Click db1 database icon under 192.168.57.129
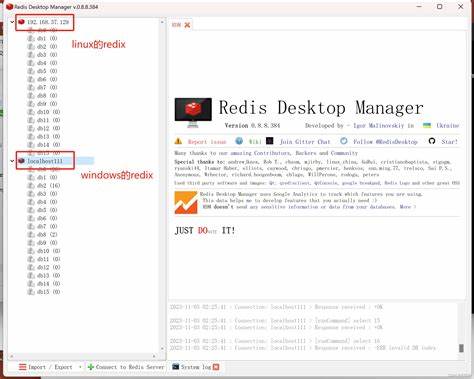The image size is (474, 379). pyautogui.click(x=31, y=38)
